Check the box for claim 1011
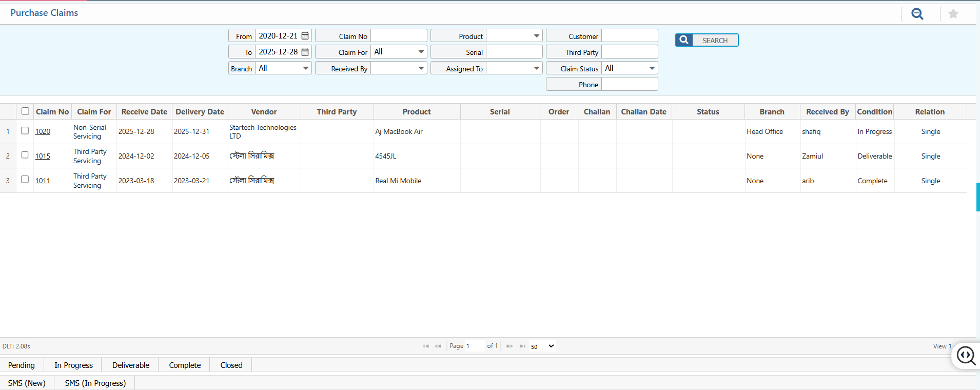 (25, 180)
